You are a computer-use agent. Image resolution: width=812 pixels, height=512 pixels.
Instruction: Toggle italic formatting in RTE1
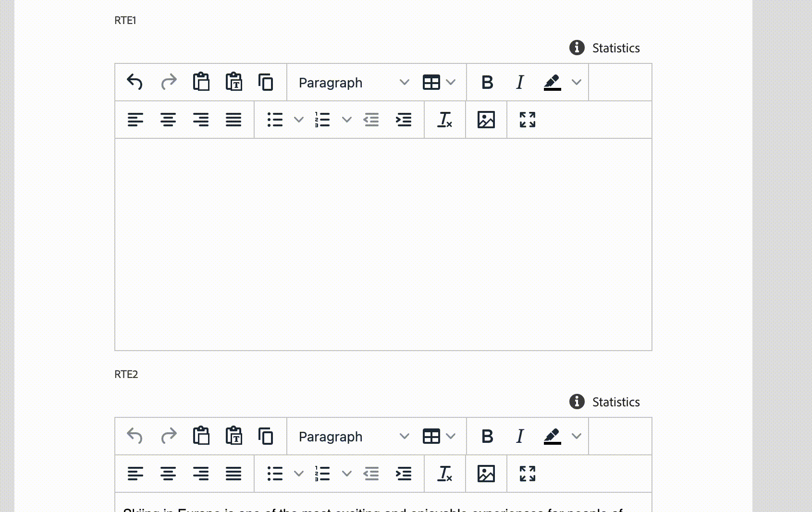pyautogui.click(x=520, y=82)
